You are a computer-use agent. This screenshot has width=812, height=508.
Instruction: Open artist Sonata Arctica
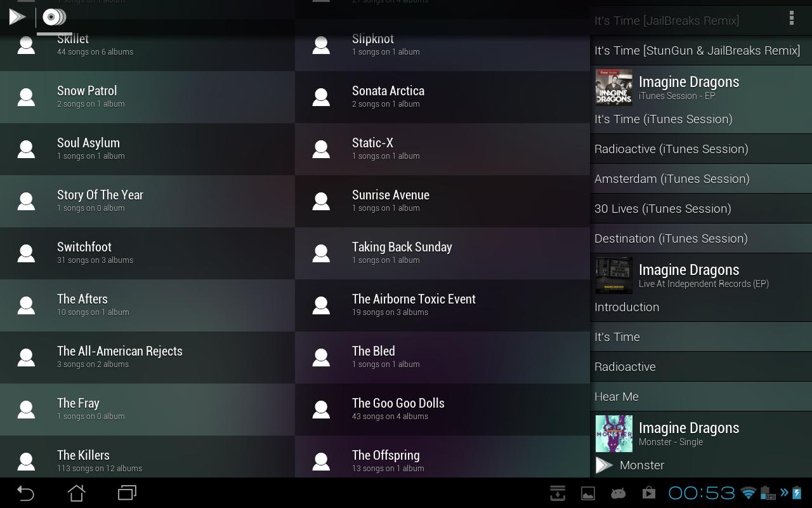coord(442,97)
